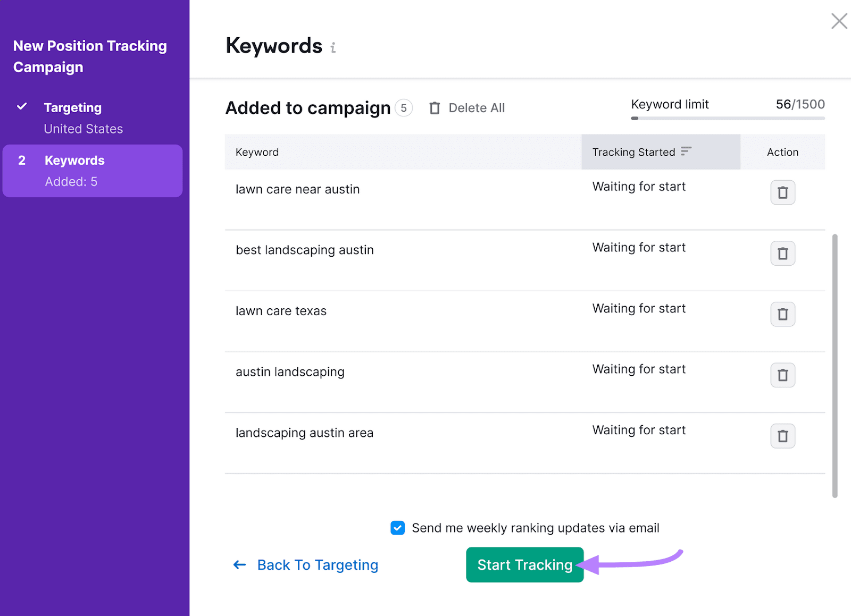This screenshot has height=616, width=851.
Task: Click the Delete All label
Action: (476, 107)
